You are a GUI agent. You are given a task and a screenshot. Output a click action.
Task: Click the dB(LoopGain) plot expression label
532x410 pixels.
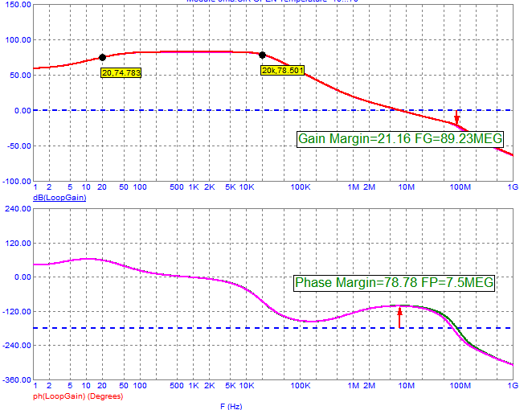pos(59,198)
